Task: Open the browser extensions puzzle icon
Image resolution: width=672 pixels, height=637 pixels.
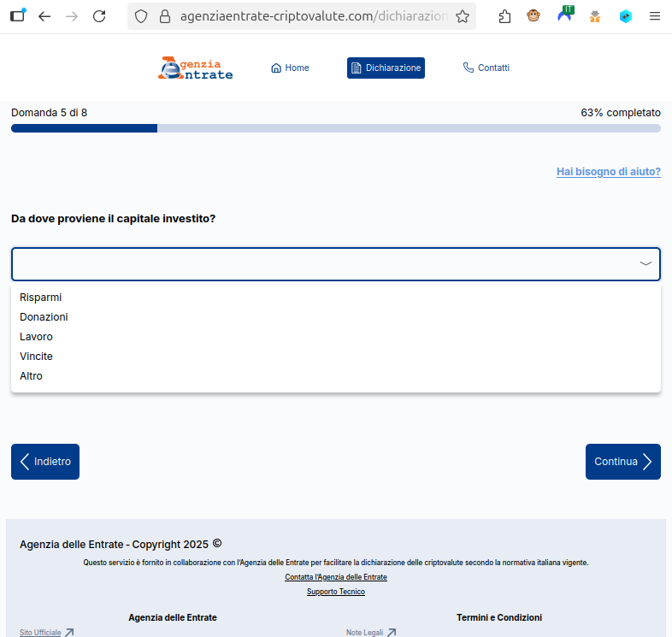Action: [504, 16]
